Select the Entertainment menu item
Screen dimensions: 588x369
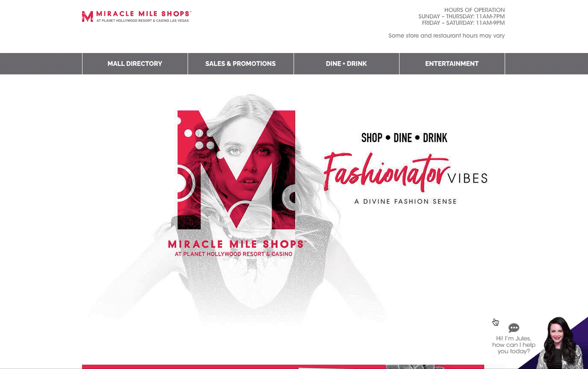coord(452,64)
